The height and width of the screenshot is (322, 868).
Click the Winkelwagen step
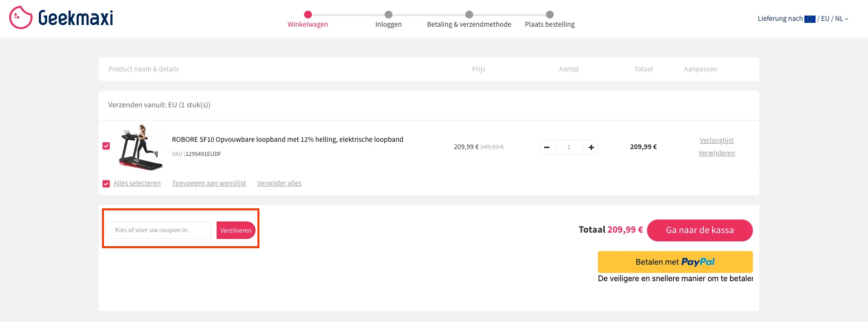point(307,24)
